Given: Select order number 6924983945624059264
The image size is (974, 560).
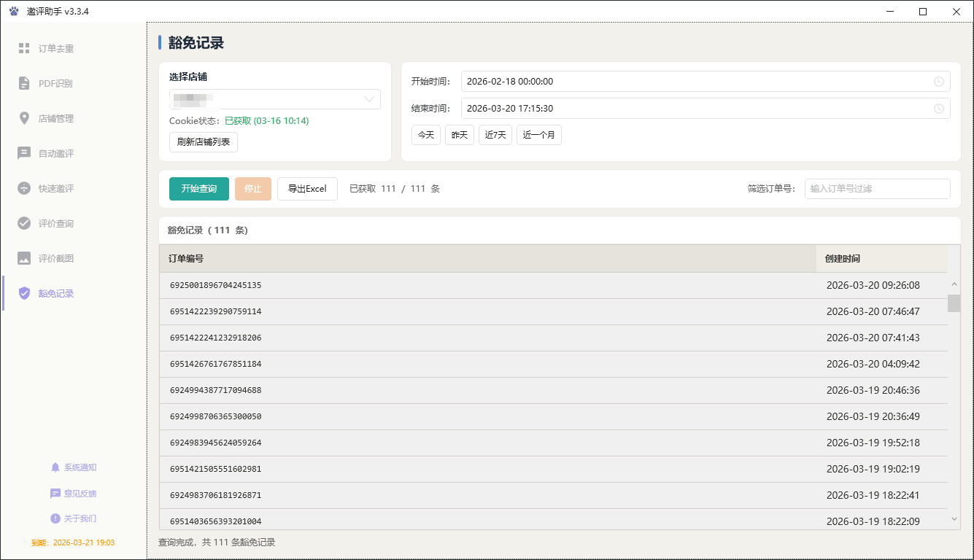Looking at the screenshot, I should tap(216, 443).
